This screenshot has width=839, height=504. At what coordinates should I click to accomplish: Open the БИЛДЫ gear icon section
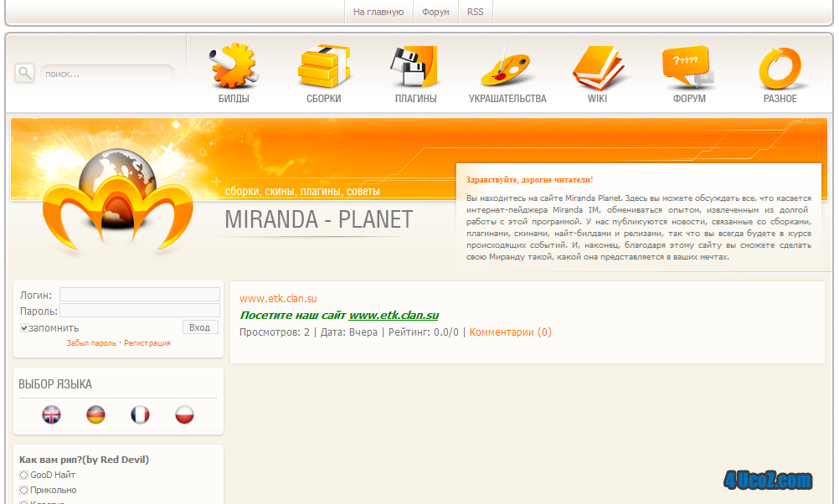tap(234, 66)
